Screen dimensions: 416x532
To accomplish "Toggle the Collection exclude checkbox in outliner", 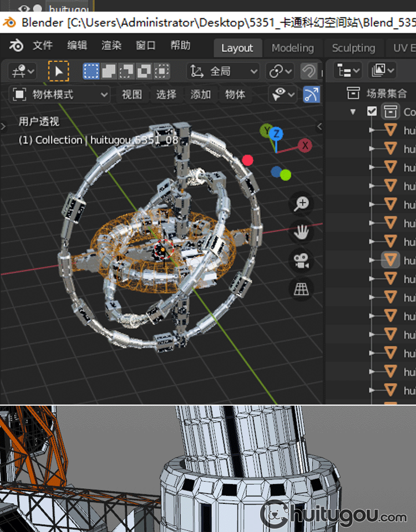I will click(372, 111).
